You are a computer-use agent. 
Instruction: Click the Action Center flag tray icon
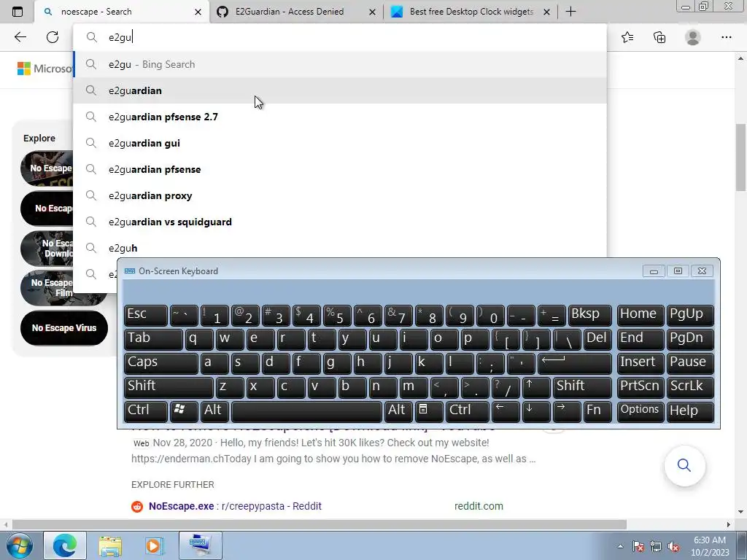(638, 546)
